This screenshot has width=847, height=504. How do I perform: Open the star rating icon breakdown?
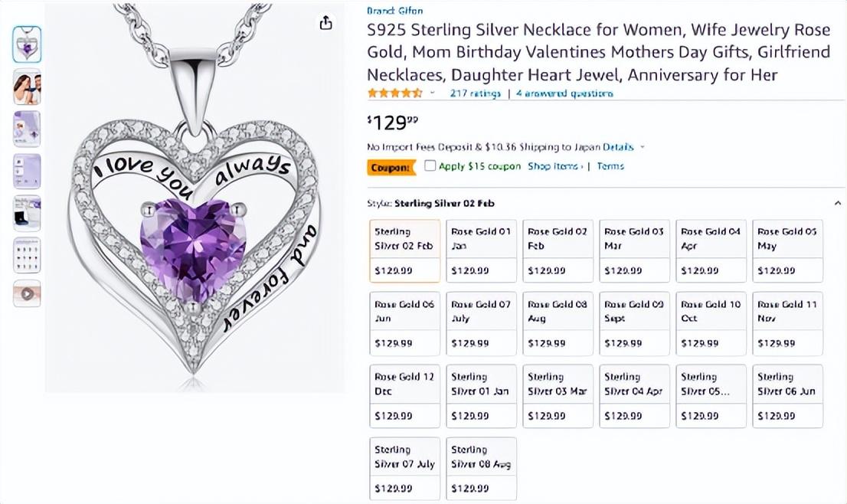[394, 93]
